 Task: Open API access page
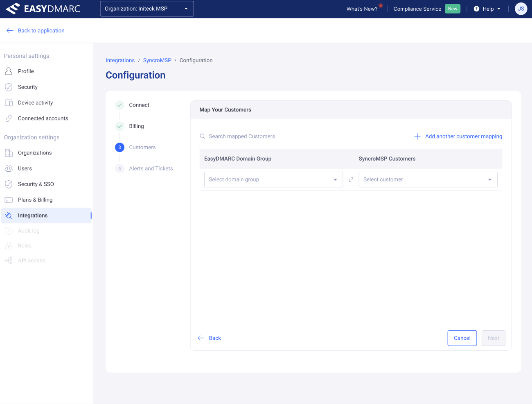point(32,261)
